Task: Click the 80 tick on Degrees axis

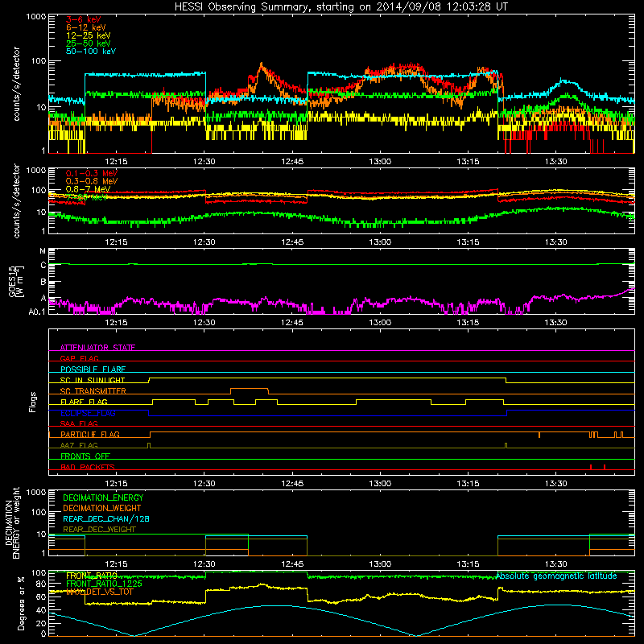Action: pos(41,584)
